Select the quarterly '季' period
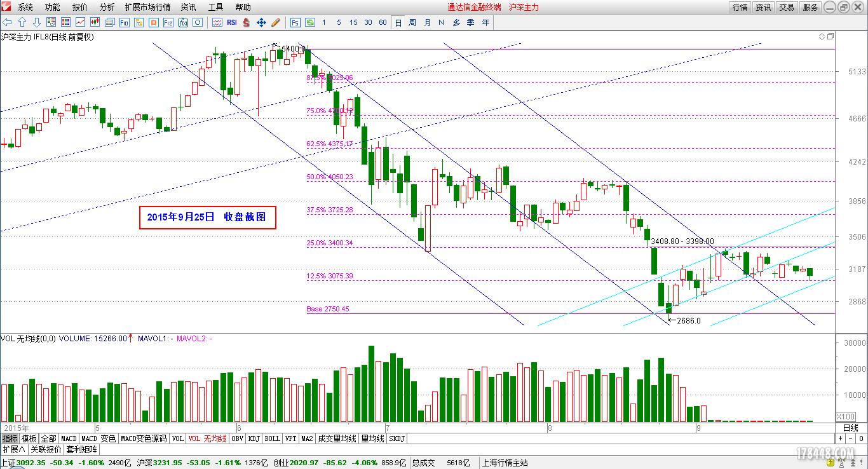This screenshot has width=868, height=469. click(471, 22)
